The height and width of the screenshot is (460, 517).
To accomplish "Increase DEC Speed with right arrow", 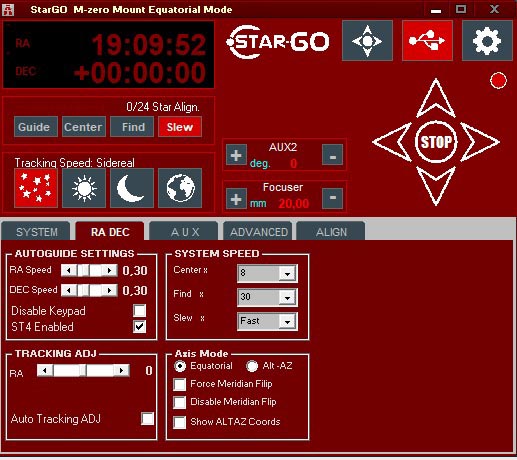I will point(109,290).
